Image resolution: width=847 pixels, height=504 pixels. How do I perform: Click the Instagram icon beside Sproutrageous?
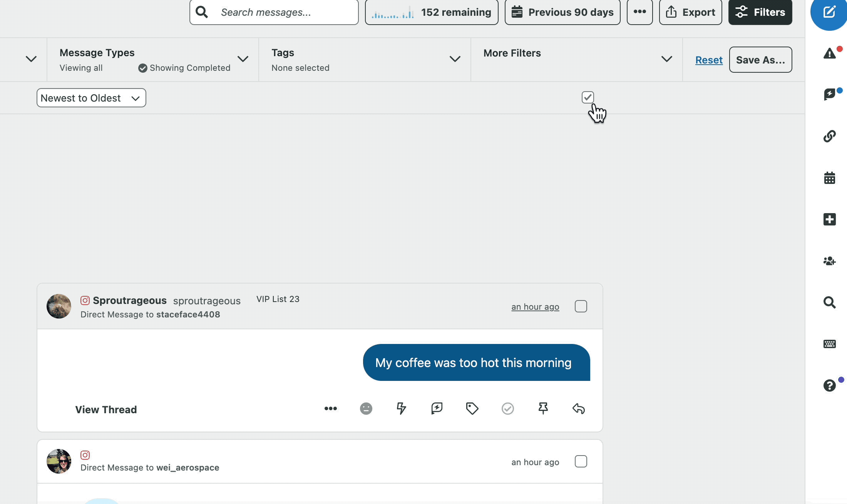85,300
